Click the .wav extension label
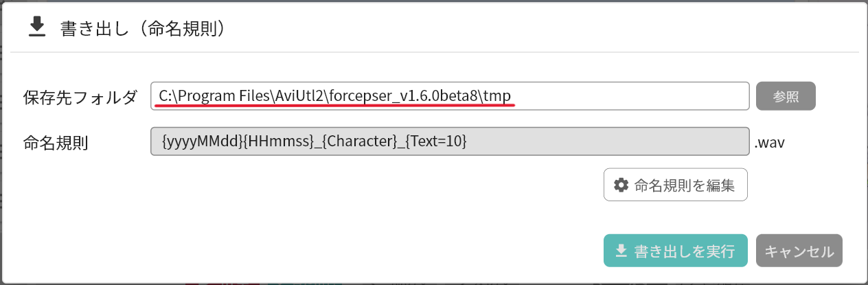 [x=770, y=143]
